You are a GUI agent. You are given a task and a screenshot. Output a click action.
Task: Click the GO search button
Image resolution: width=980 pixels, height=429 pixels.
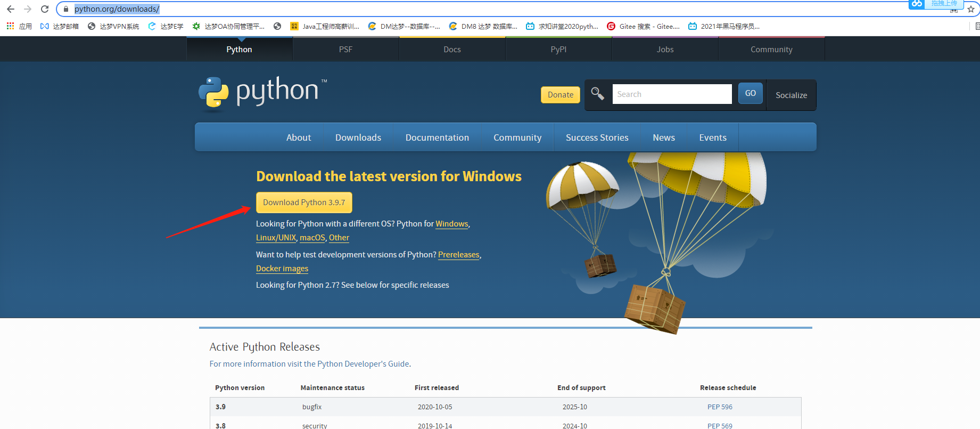click(x=751, y=93)
